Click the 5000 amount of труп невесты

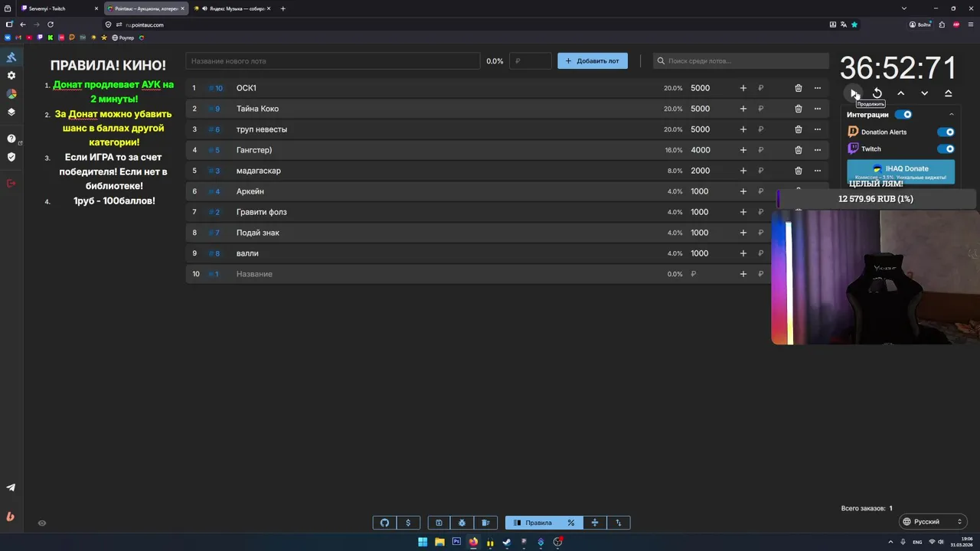700,129
